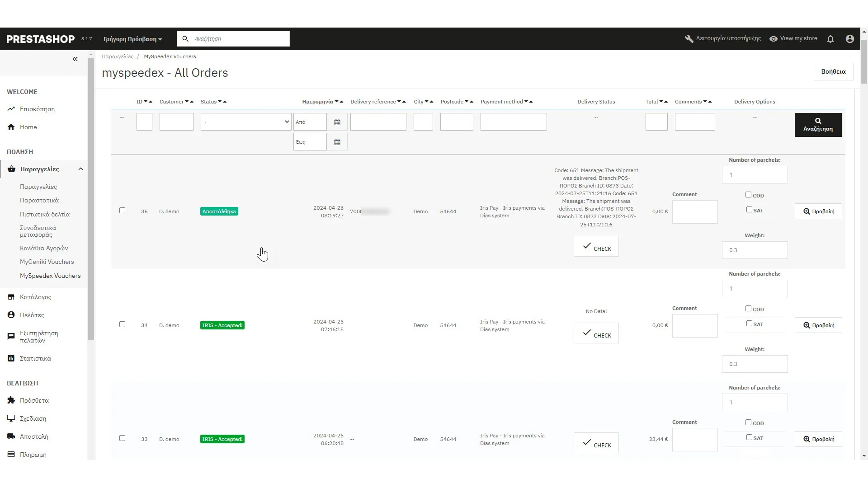
Task: Go to Πιστωτικά δελτία submenu item
Action: [x=44, y=214]
